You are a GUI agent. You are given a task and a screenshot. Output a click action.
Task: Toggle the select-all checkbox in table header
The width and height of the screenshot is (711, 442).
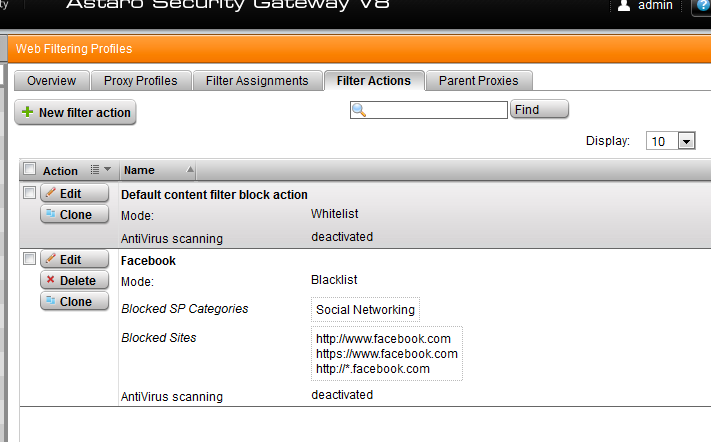click(x=29, y=169)
